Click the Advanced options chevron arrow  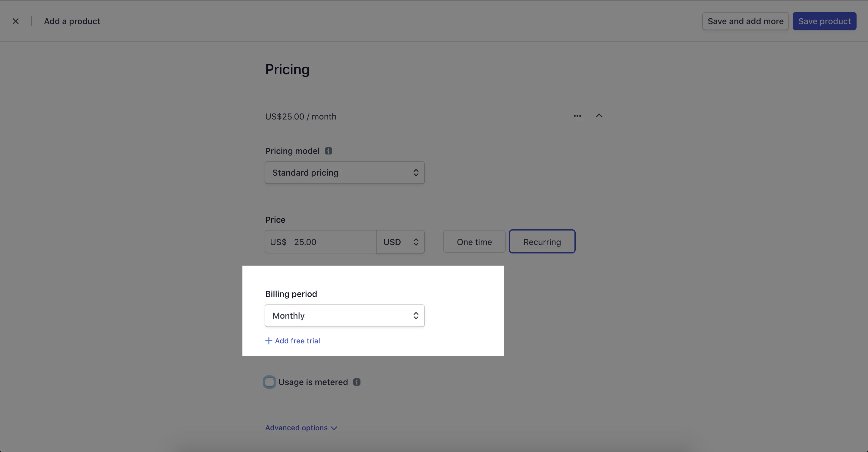point(334,428)
